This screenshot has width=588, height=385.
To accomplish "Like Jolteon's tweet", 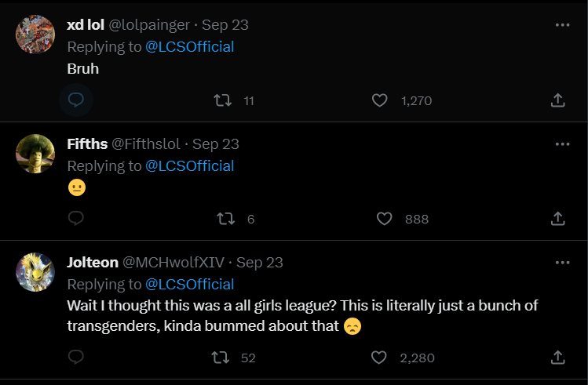I will pyautogui.click(x=380, y=358).
